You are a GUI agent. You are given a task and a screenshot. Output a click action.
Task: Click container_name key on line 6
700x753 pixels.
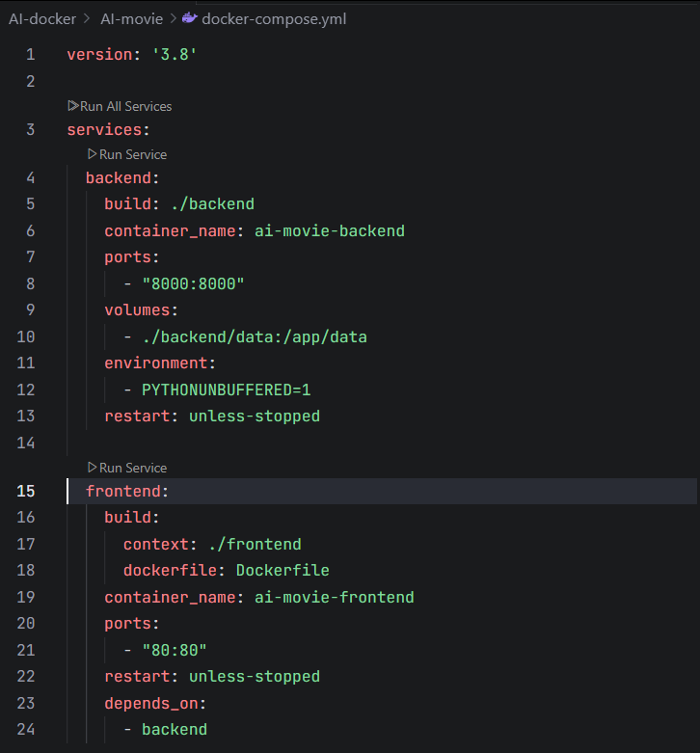(x=170, y=231)
